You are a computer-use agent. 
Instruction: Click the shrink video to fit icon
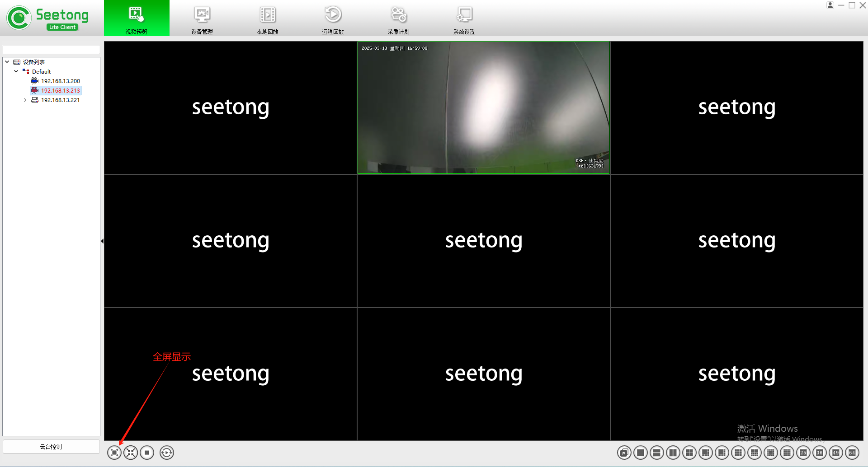131,453
